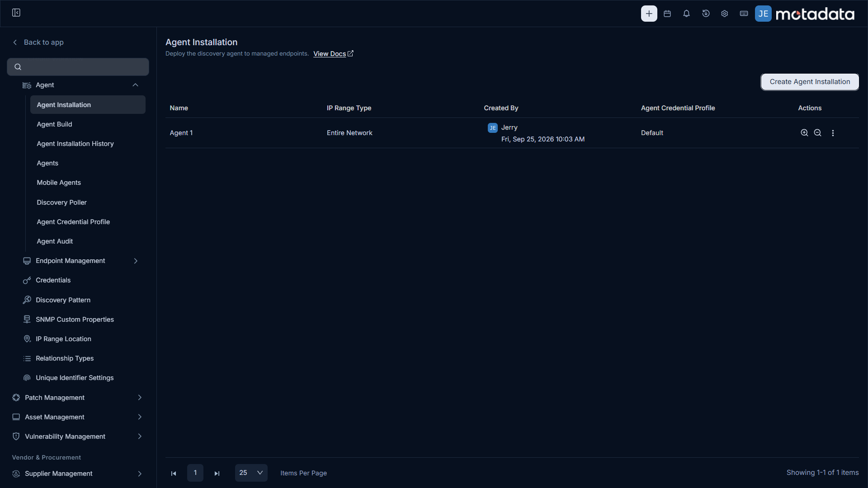Screen dimensions: 868x488
Task: Open the recent history clock icon
Action: point(706,14)
